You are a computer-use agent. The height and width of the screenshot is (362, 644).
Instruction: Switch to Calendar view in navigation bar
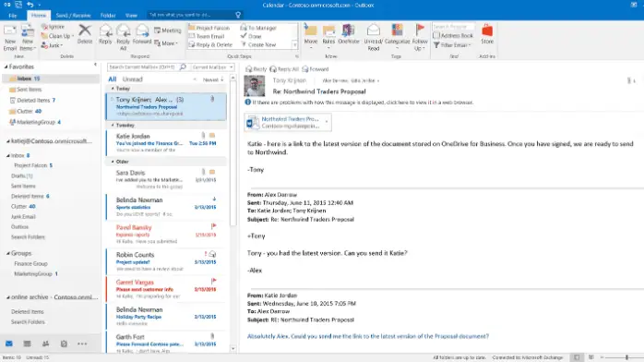(x=27, y=344)
